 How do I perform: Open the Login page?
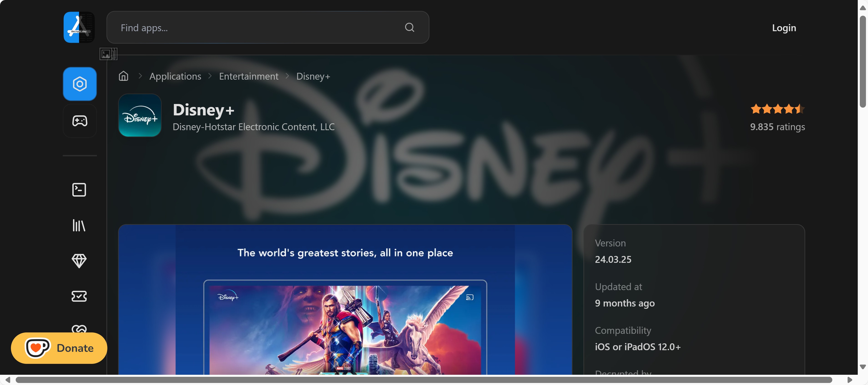tap(784, 28)
